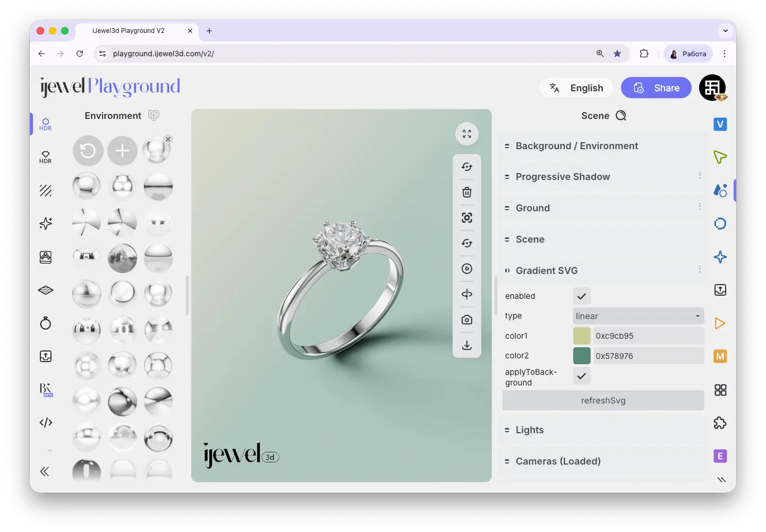Click the flip/mirror icon in the viewer toolbar
766x532 pixels.
(x=467, y=294)
